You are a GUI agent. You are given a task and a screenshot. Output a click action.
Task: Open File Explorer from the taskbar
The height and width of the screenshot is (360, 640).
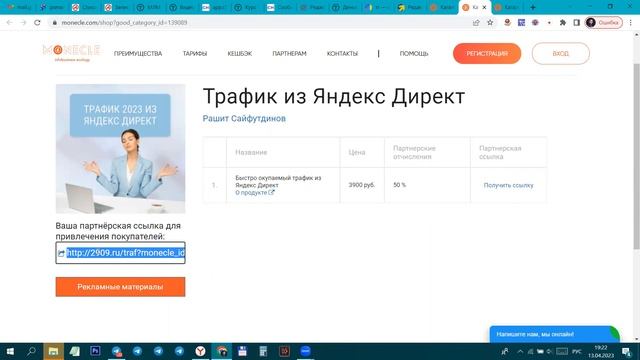53,351
